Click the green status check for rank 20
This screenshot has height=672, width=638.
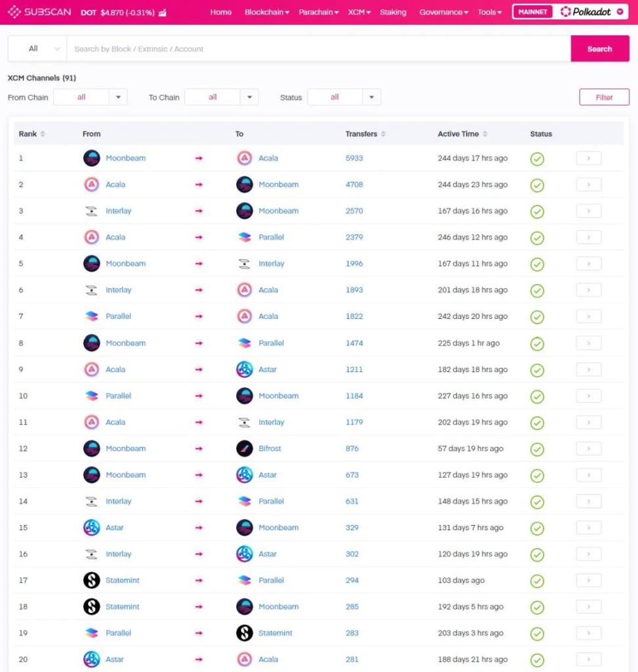click(537, 660)
